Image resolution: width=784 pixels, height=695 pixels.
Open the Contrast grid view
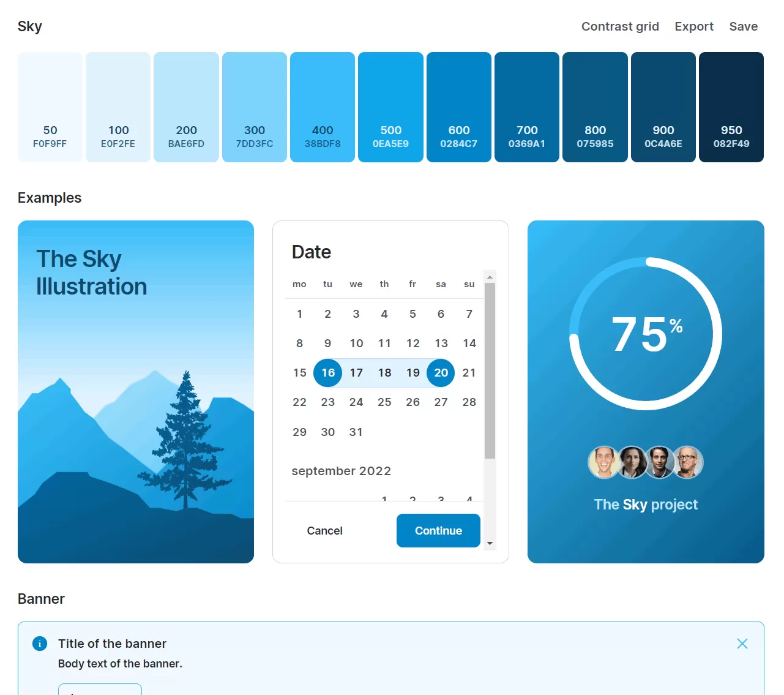click(620, 26)
